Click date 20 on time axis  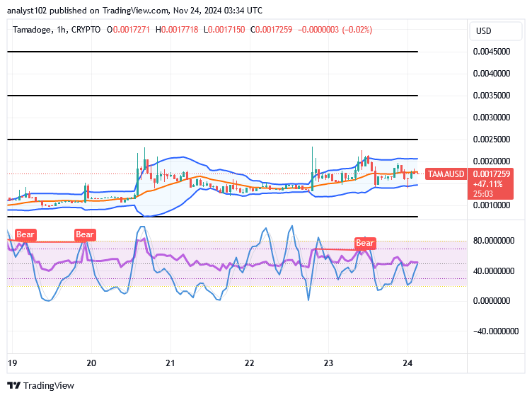point(91,363)
